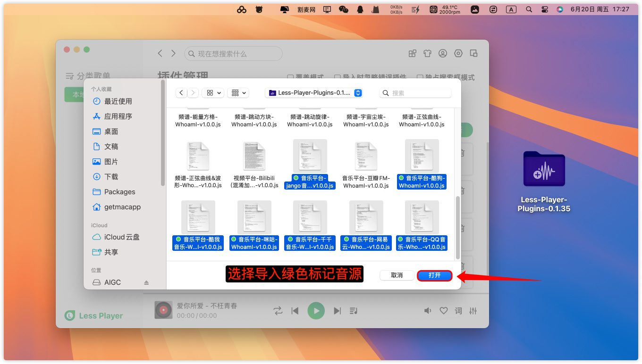The height and width of the screenshot is (364, 642).
Task: Eject the AIGC volume
Action: (146, 282)
